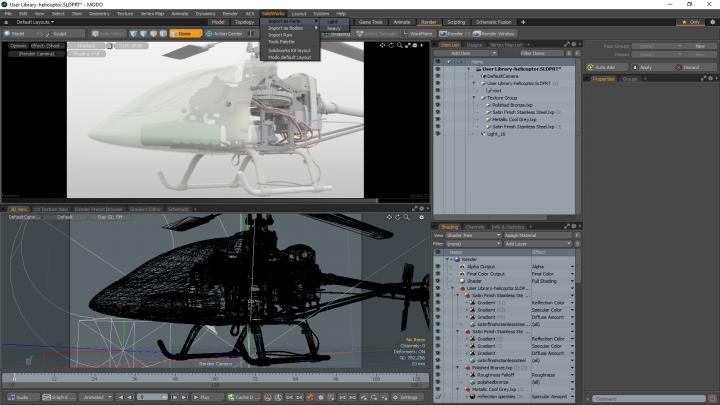The width and height of the screenshot is (720, 405).
Task: Toggle visibility eye for Metallic Cool Grey.lxp shader
Action: [438, 389]
